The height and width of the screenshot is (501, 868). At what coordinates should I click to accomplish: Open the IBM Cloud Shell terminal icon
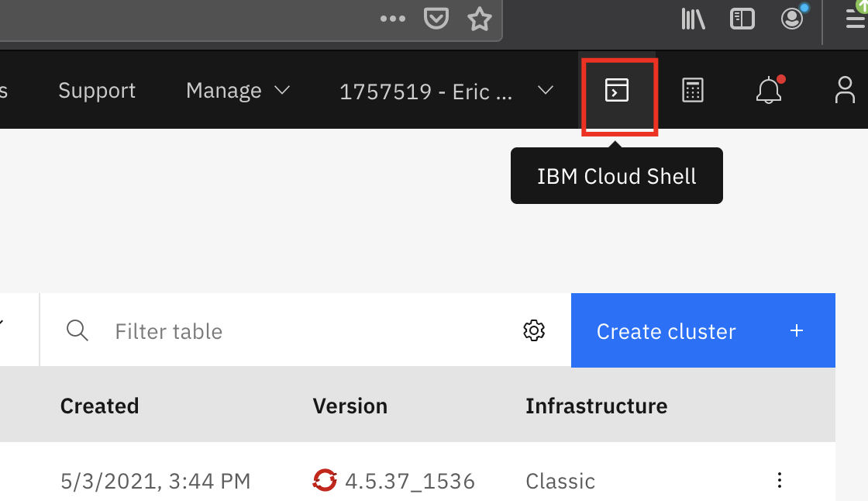tap(617, 91)
